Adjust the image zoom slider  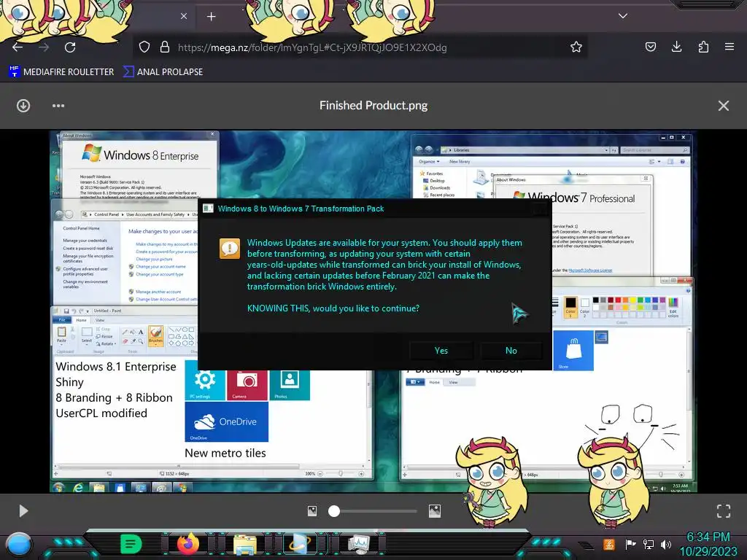(x=334, y=511)
